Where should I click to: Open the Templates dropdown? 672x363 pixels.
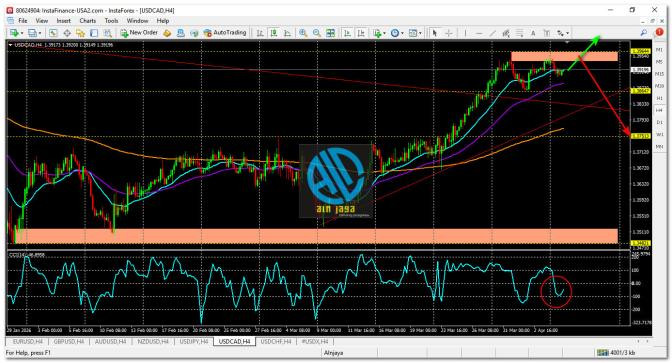(415, 33)
